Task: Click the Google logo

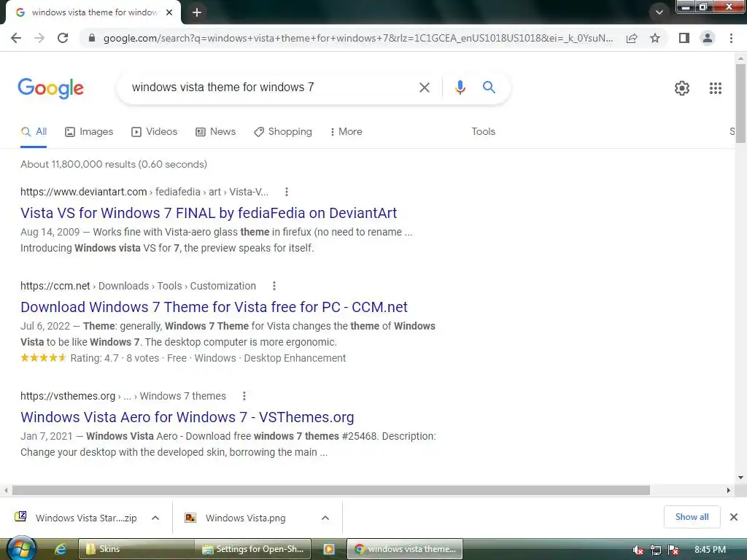Action: coord(51,88)
